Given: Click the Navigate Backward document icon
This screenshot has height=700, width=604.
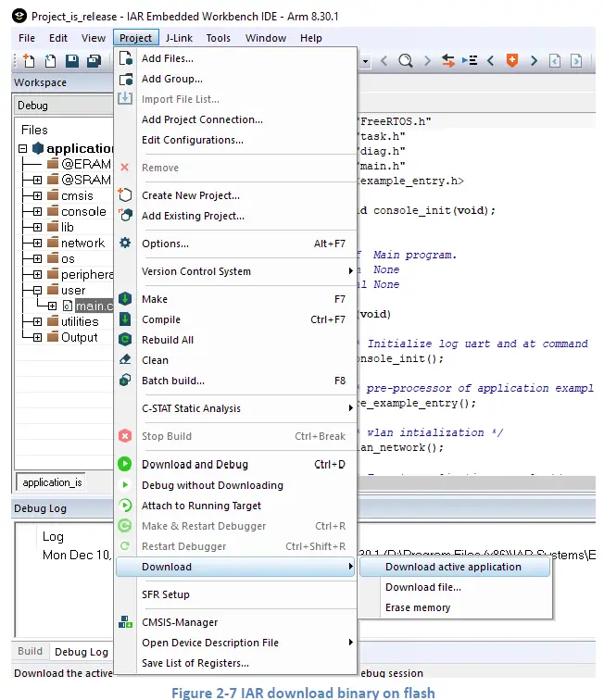Looking at the screenshot, I should tap(555, 60).
